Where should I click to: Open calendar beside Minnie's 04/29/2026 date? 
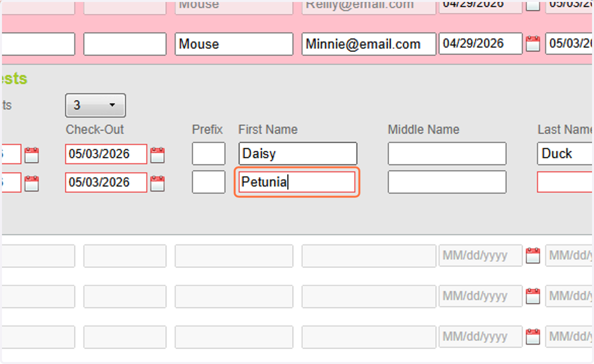[x=533, y=44]
